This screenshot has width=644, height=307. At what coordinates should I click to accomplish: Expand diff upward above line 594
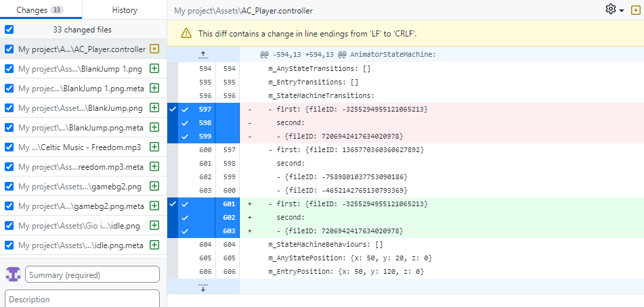click(x=203, y=55)
